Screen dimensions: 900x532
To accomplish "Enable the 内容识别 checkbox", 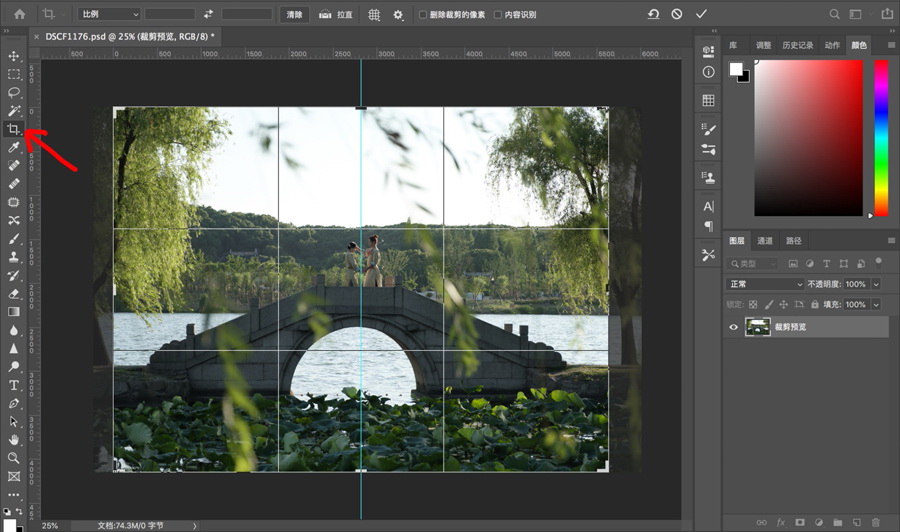I will tap(498, 15).
